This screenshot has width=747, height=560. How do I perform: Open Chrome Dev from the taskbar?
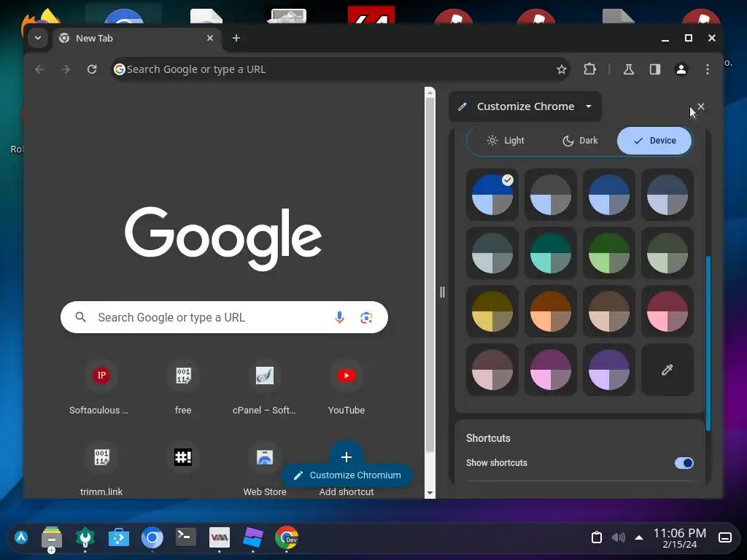pos(286,538)
